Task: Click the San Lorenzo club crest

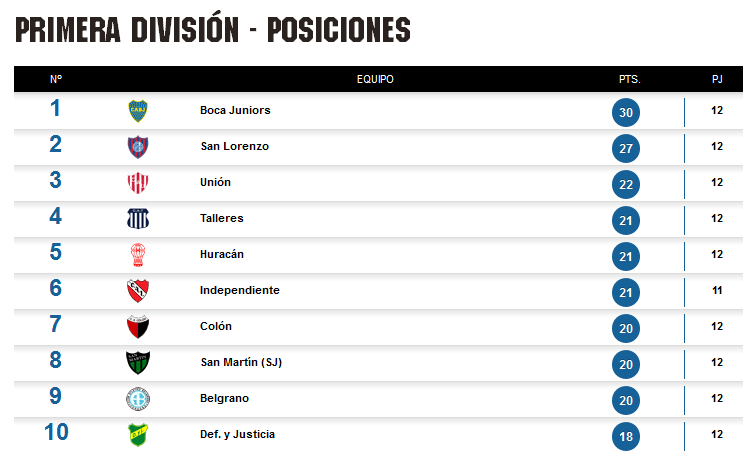Action: [x=138, y=147]
